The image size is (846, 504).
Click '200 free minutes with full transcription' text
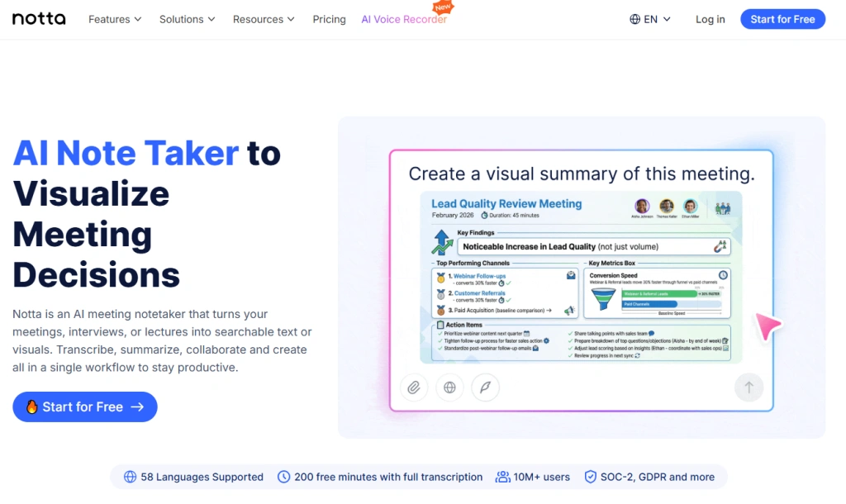click(x=388, y=477)
